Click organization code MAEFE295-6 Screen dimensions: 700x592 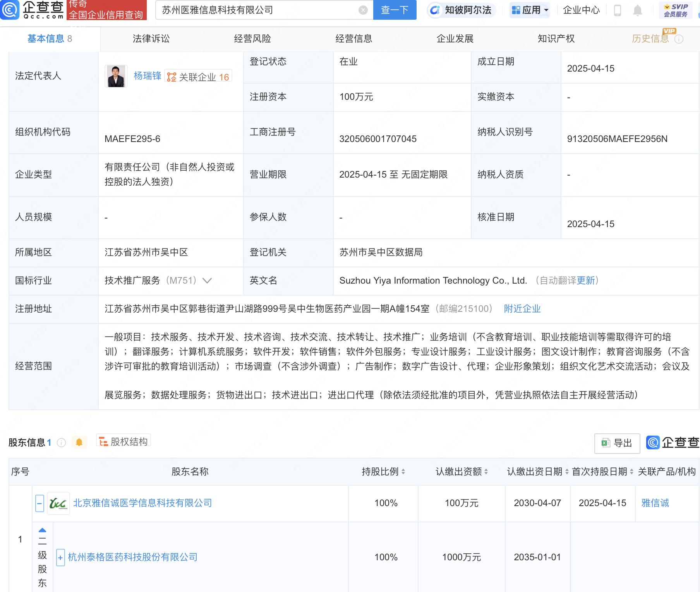(132, 139)
